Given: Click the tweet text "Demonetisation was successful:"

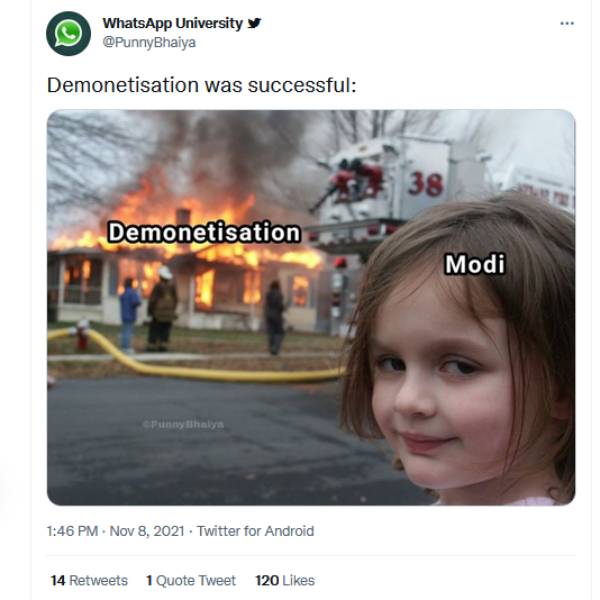Looking at the screenshot, I should pyautogui.click(x=201, y=86).
